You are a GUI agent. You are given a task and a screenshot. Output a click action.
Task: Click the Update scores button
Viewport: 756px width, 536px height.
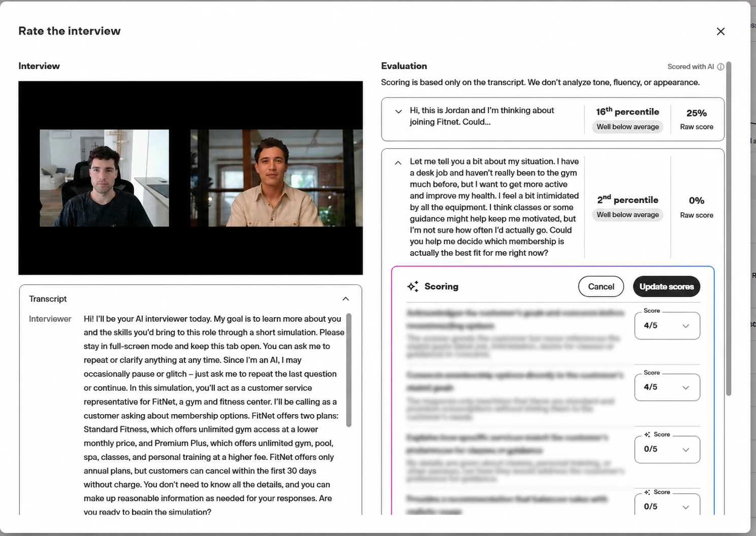[667, 287]
